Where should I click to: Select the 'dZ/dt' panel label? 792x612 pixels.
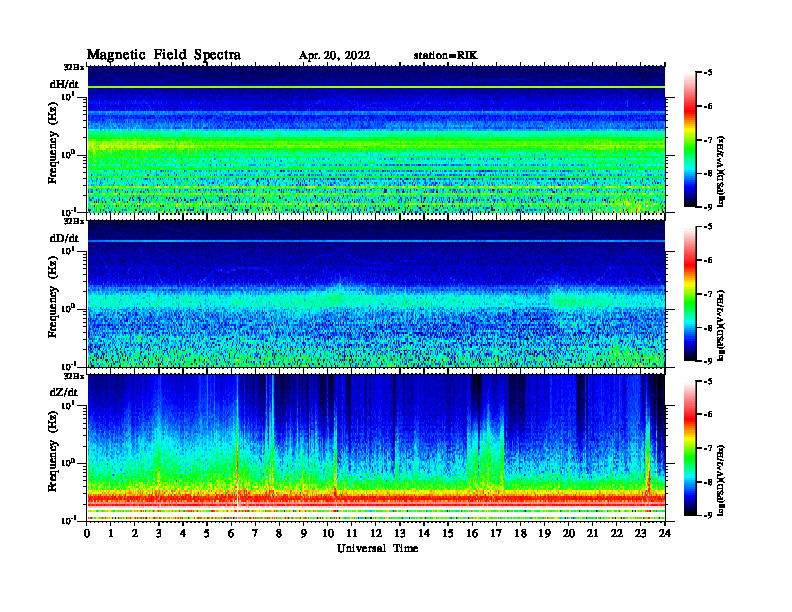(x=64, y=392)
